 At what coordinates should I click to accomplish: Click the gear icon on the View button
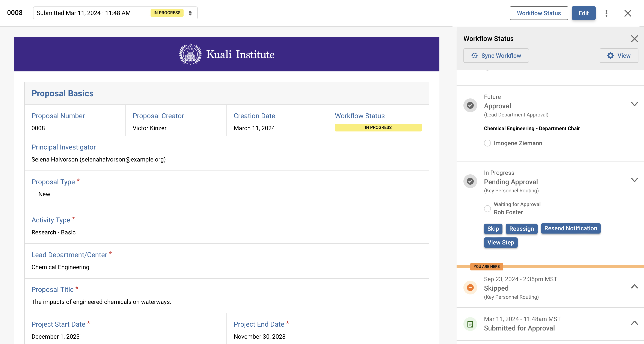coord(611,56)
